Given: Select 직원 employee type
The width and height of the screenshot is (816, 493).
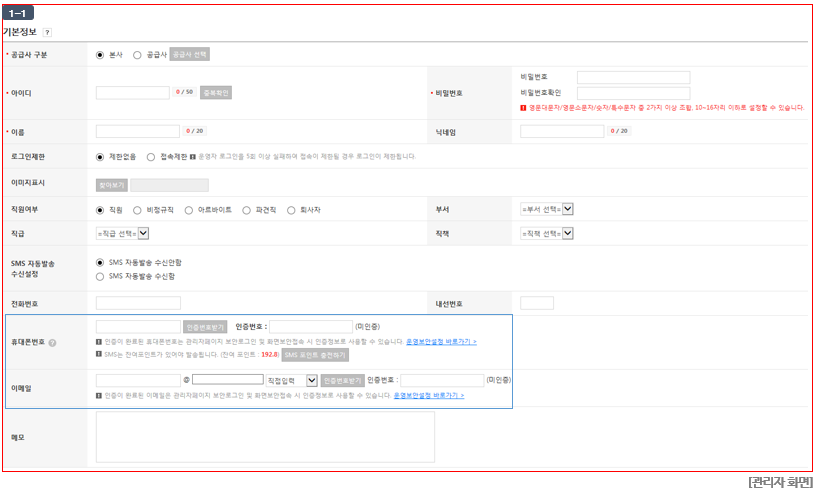Looking at the screenshot, I should 100,210.
